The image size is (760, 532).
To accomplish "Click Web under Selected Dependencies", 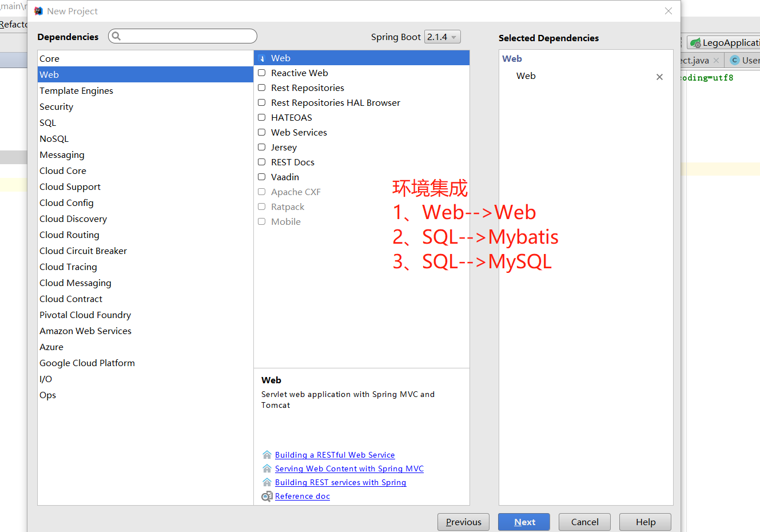I will (x=526, y=76).
